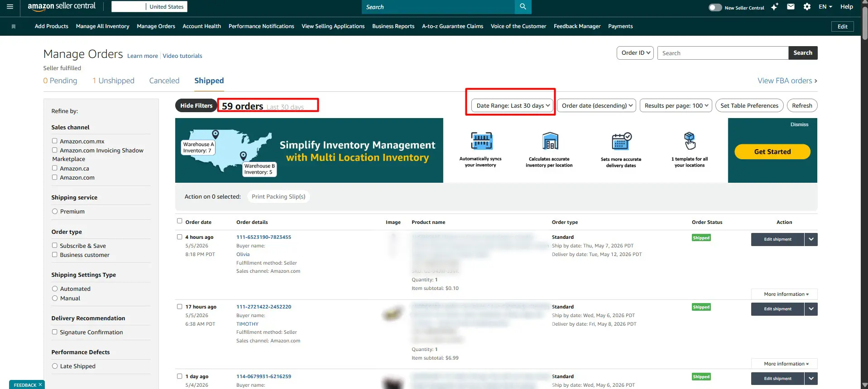Select the Premium shipping service radio
The image size is (868, 389).
pos(55,211)
